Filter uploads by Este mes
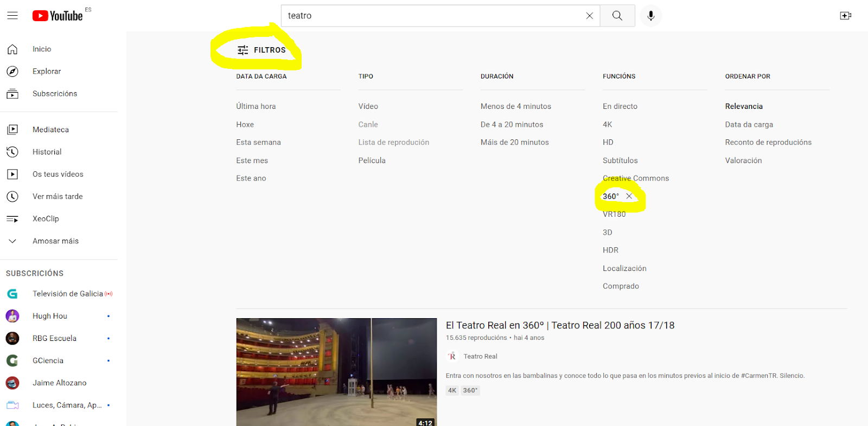The image size is (868, 426). pyautogui.click(x=252, y=160)
